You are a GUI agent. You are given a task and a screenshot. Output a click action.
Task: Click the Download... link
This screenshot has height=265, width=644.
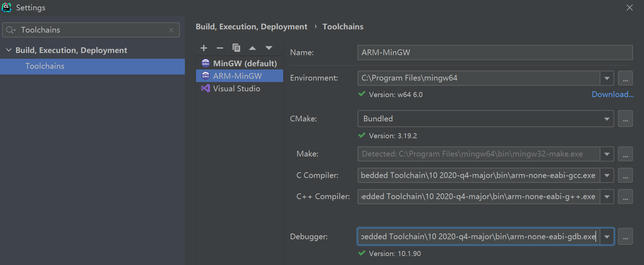pyautogui.click(x=613, y=95)
